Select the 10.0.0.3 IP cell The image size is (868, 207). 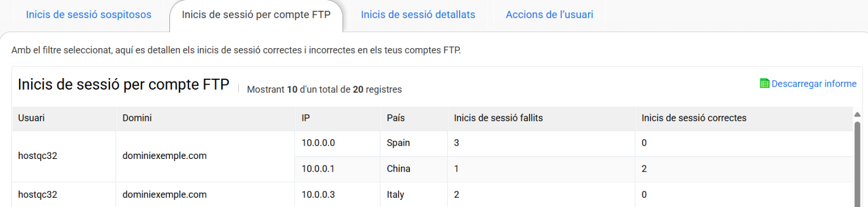click(337, 194)
